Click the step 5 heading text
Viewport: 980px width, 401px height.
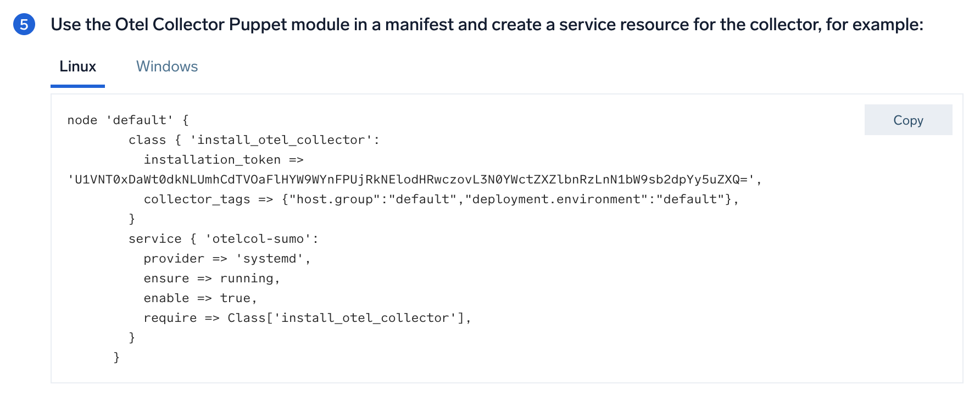tap(487, 25)
